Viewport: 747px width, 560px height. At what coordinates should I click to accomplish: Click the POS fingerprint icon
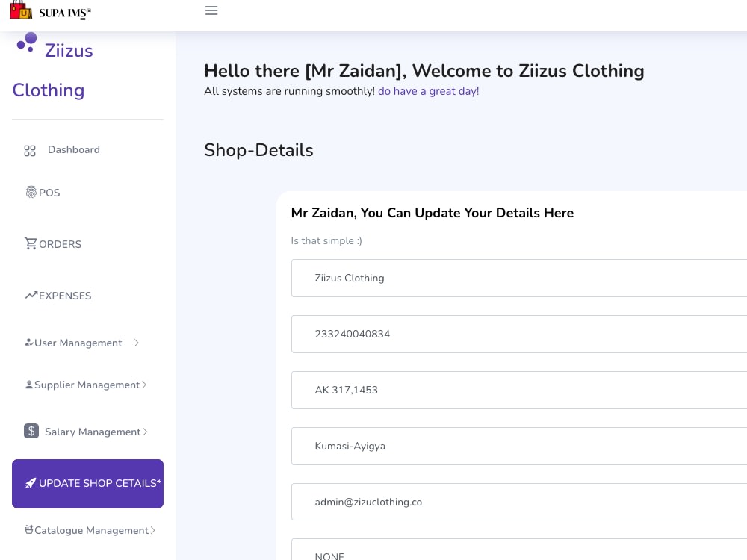pyautogui.click(x=31, y=192)
